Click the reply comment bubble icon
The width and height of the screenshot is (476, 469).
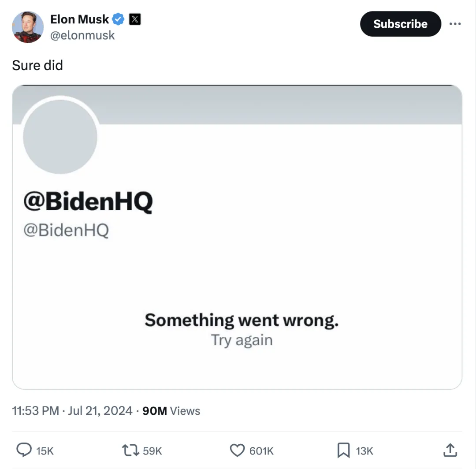coord(24,450)
